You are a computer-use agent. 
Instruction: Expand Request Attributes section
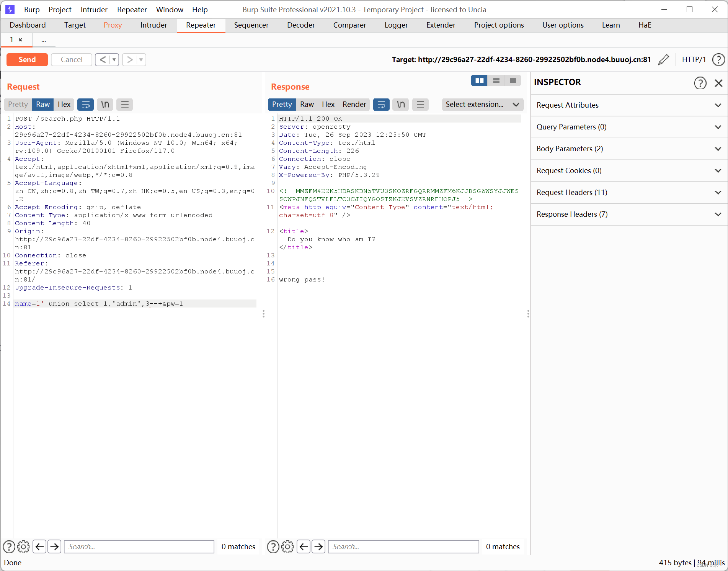[629, 105]
